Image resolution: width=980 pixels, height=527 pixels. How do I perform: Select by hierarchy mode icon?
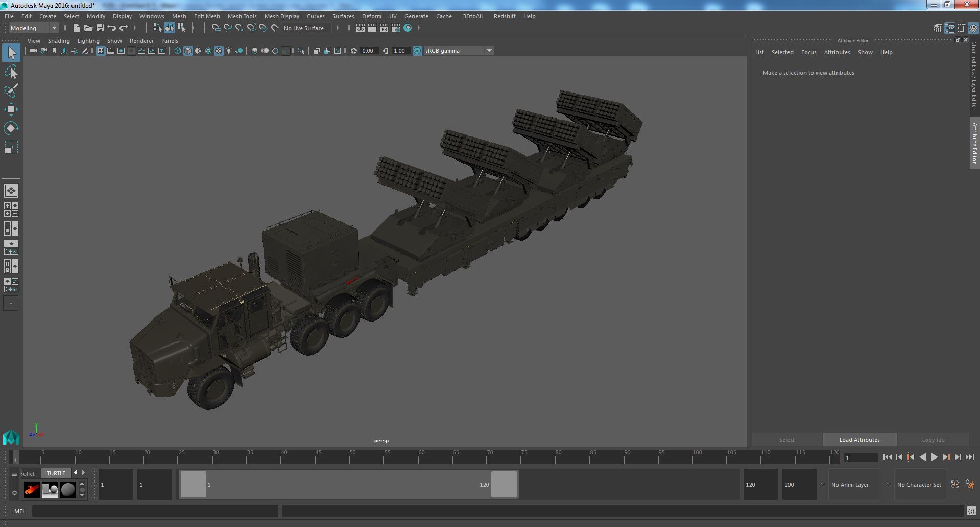pyautogui.click(x=157, y=28)
